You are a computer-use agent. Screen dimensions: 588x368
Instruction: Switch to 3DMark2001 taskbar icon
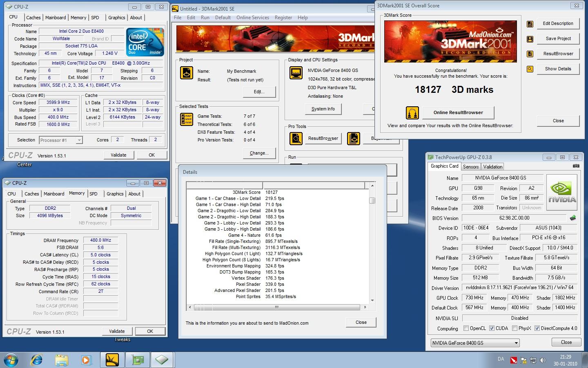112,360
